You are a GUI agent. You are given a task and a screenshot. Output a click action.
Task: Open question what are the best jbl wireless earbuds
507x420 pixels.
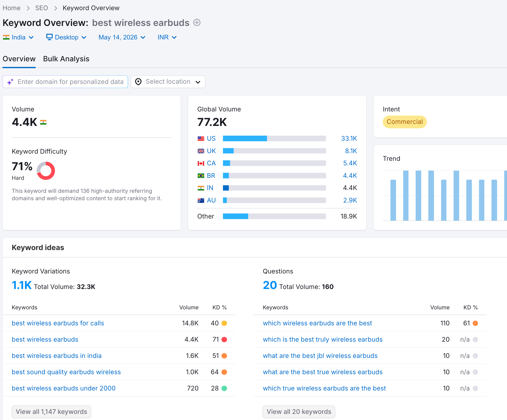click(320, 356)
